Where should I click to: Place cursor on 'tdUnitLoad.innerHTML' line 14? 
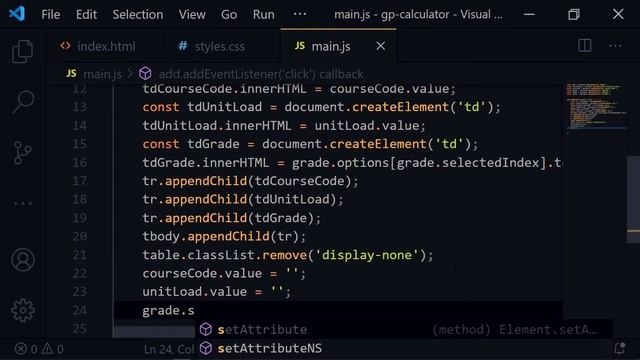click(216, 125)
